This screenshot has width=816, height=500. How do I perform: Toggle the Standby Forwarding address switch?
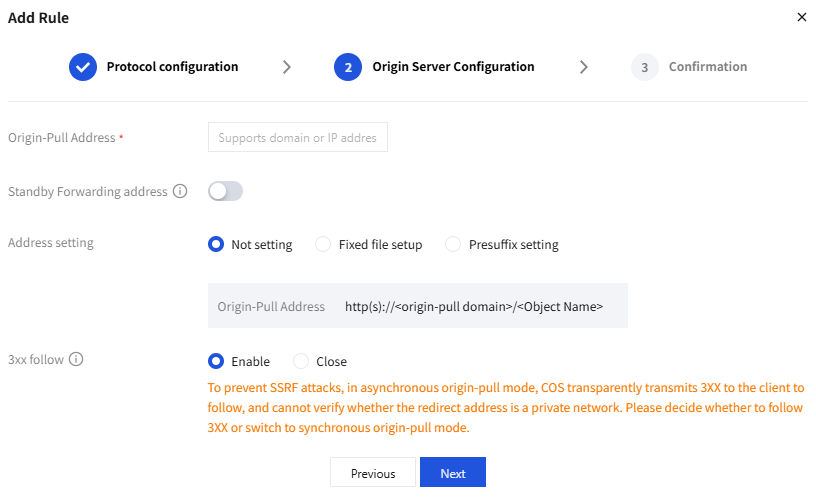tap(225, 191)
